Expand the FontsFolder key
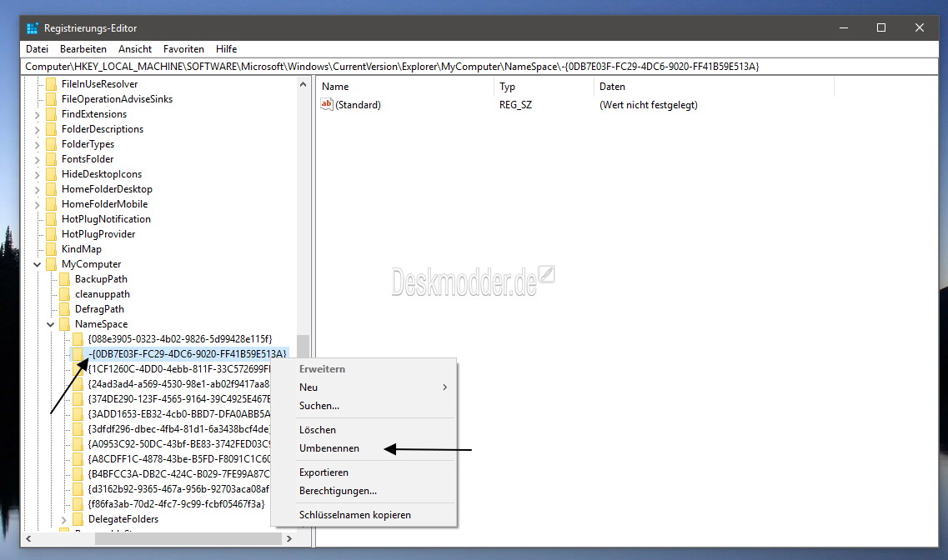The height and width of the screenshot is (560, 948). pyautogui.click(x=38, y=159)
